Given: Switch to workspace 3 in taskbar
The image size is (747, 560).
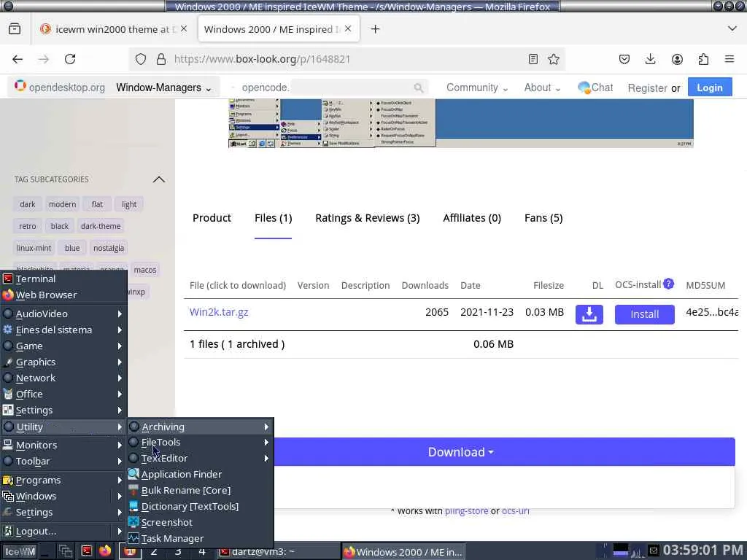Looking at the screenshot, I should point(178,552).
